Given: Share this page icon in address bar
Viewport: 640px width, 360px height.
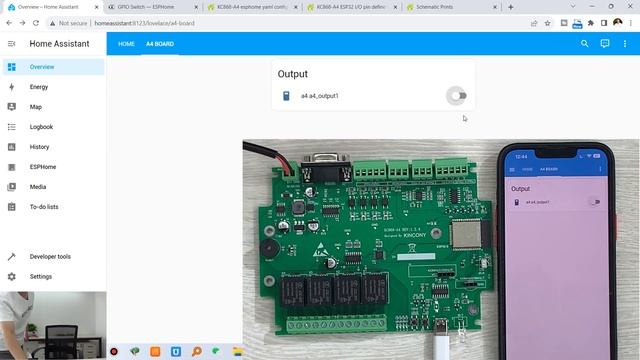Looking at the screenshot, I should (534, 23).
